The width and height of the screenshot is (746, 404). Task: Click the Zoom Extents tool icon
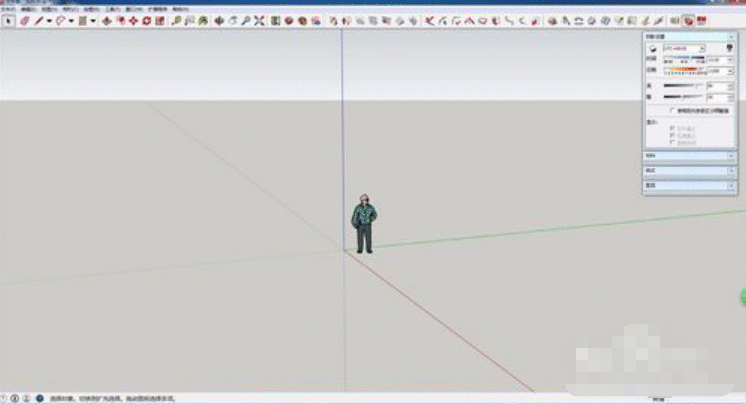(x=259, y=20)
